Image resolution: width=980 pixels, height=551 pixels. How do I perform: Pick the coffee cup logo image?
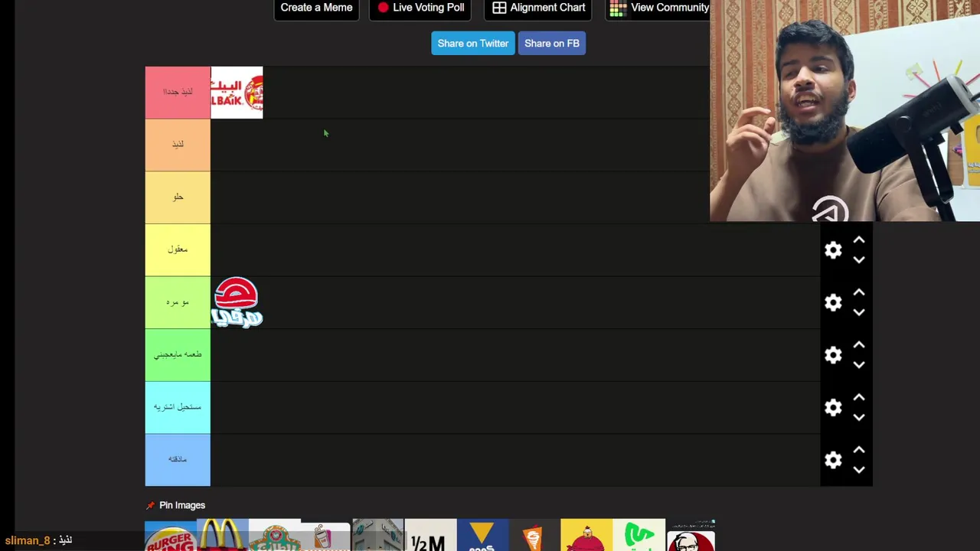click(x=326, y=536)
